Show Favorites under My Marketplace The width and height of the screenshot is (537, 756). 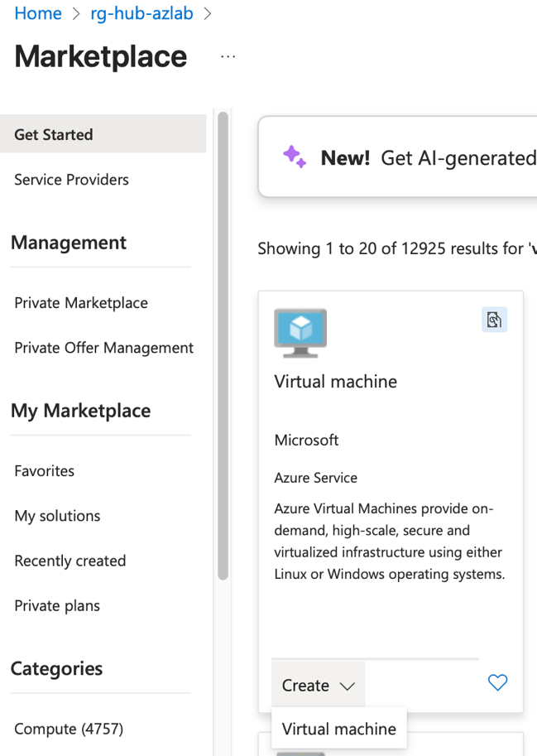coord(45,470)
